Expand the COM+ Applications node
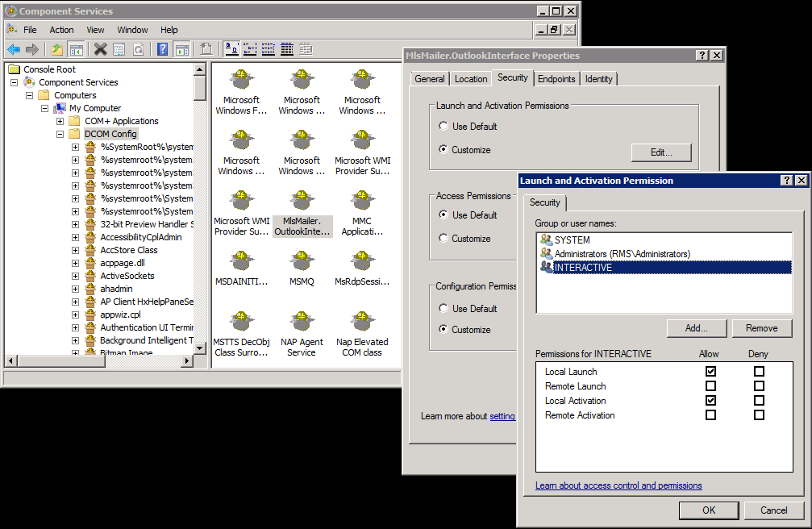This screenshot has height=529, width=812. pos(60,121)
